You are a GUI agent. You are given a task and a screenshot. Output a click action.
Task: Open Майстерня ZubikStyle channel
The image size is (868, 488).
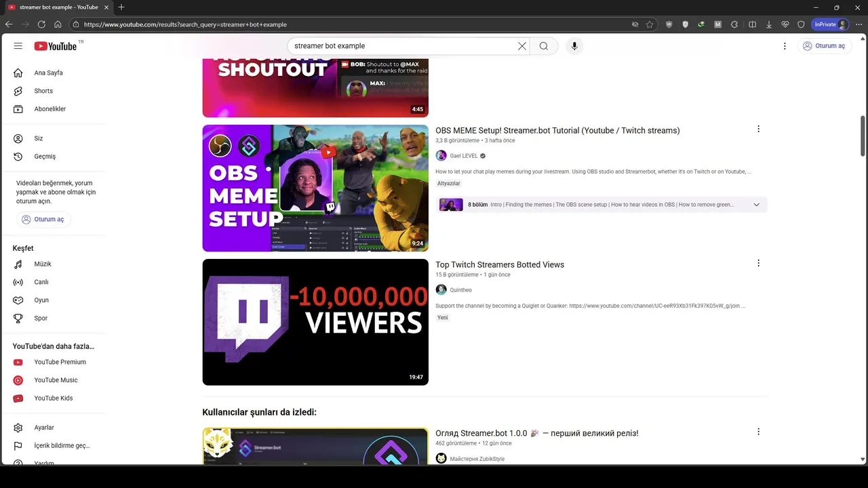pos(477,459)
